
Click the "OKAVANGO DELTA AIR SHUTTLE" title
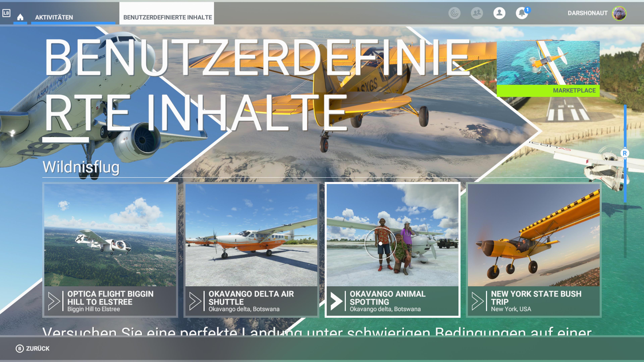251,298
